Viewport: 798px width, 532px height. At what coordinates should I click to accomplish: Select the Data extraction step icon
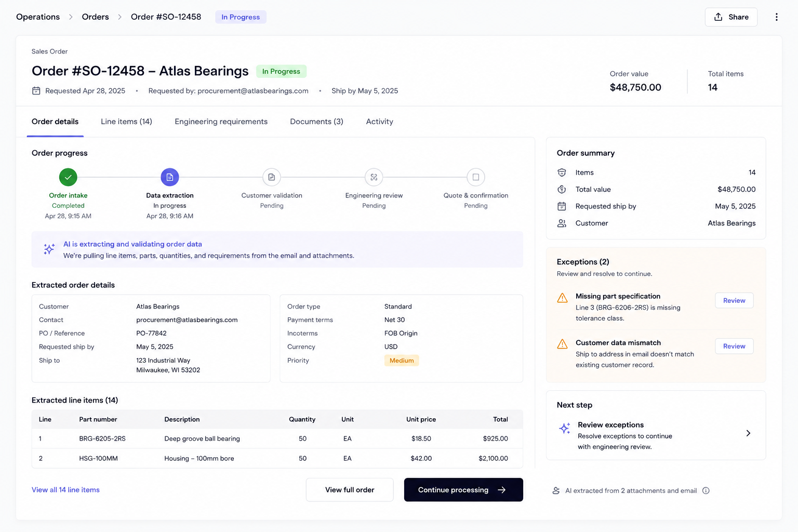point(170,177)
